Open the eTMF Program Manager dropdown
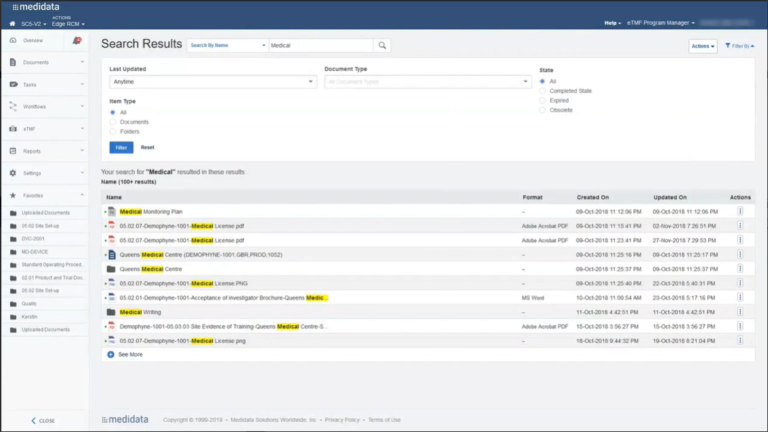The width and height of the screenshot is (768, 432). [x=661, y=23]
